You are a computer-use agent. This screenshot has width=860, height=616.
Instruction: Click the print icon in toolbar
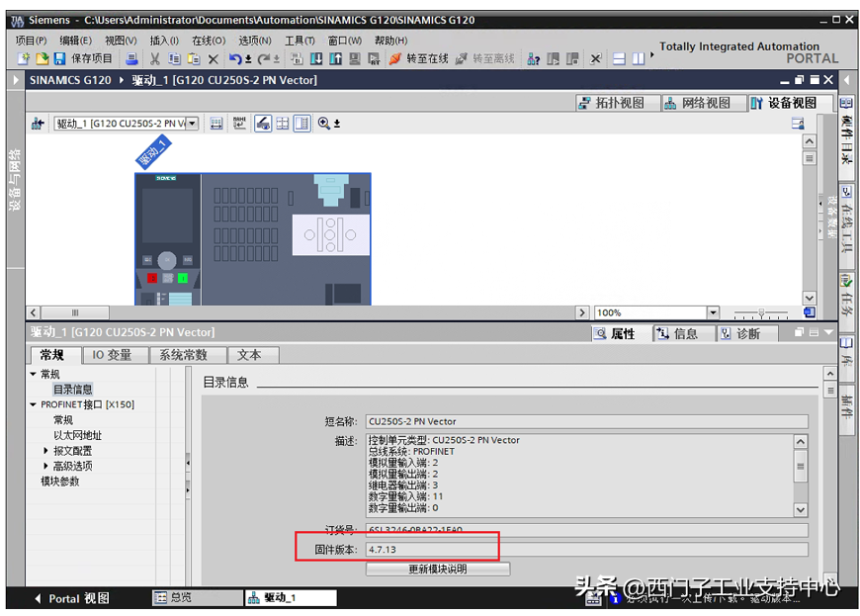point(132,59)
